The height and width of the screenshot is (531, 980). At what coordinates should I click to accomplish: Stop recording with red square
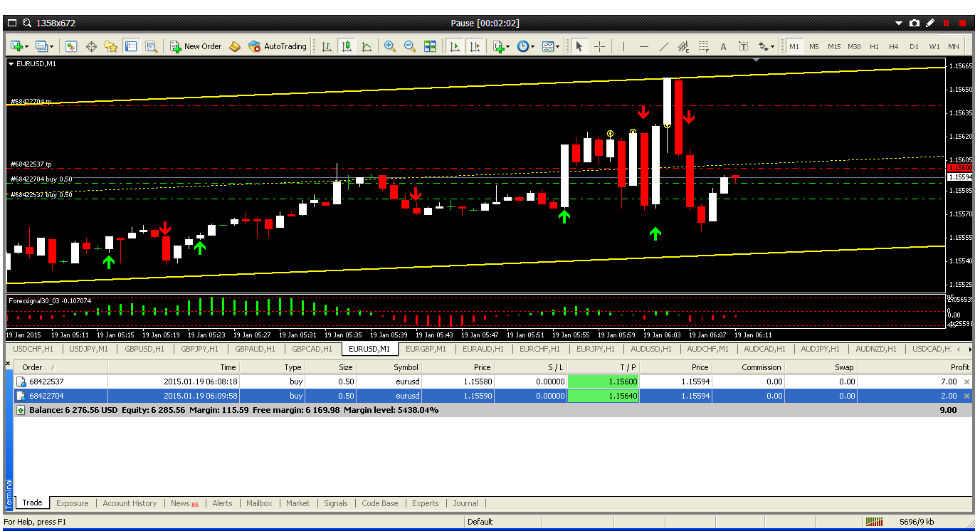click(962, 23)
